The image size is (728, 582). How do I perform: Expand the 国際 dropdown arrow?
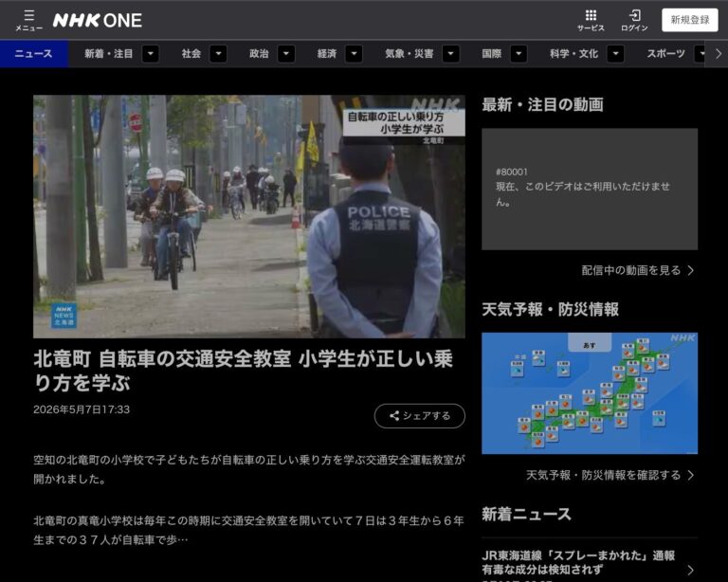tap(519, 54)
